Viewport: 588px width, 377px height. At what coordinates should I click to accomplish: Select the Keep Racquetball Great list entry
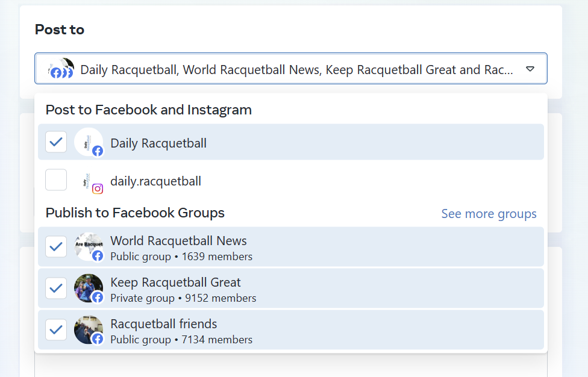tap(175, 282)
